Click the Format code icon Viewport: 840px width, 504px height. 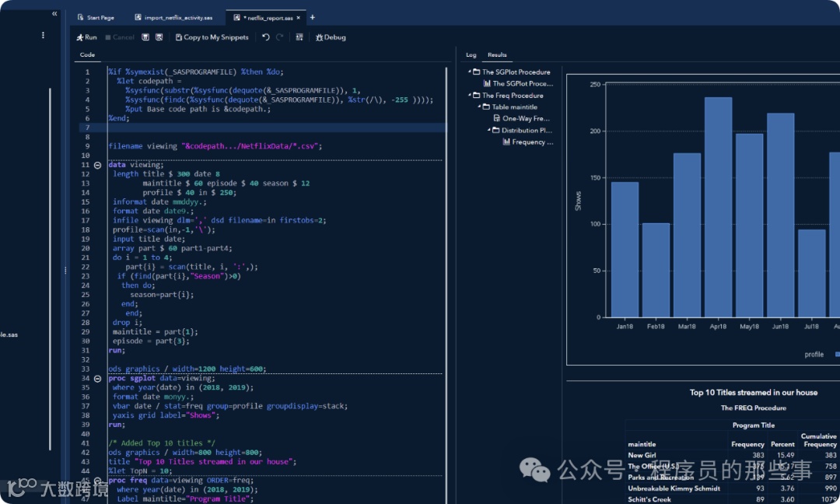(299, 37)
